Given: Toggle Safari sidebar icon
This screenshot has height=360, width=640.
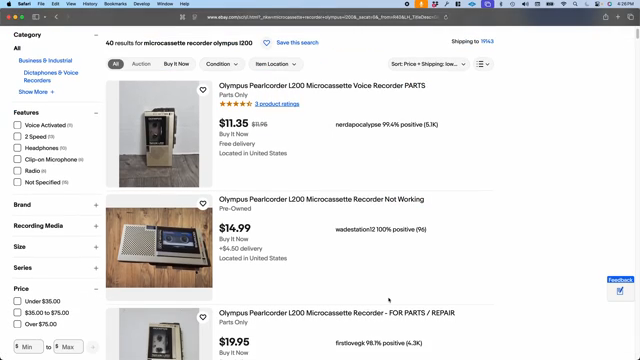Looking at the screenshot, I should click(36, 17).
